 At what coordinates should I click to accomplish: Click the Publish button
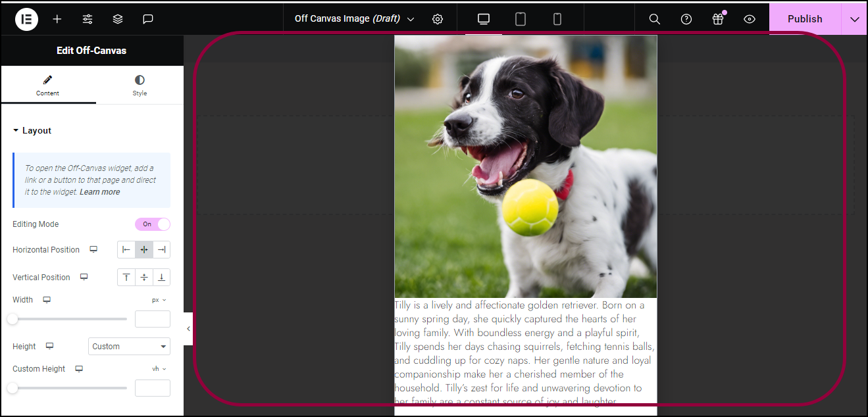click(x=805, y=19)
